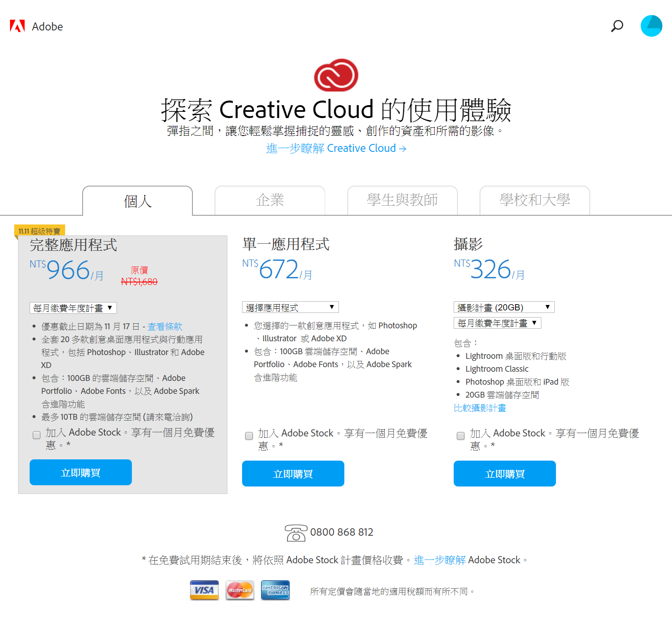Click the 11.11 超級特賣 yellow badge
This screenshot has height=620, width=672.
[x=40, y=231]
